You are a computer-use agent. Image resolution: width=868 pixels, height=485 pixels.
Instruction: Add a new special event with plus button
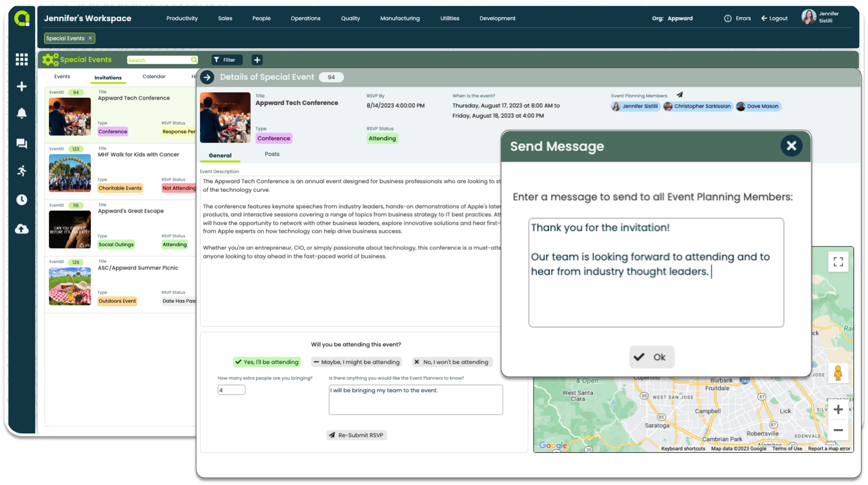click(257, 60)
